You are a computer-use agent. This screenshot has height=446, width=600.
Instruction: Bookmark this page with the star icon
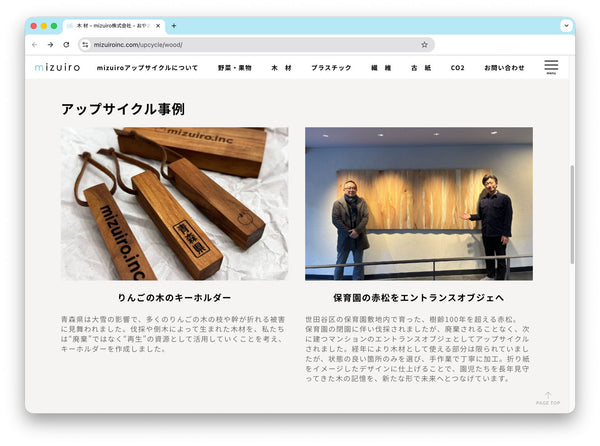tap(424, 45)
